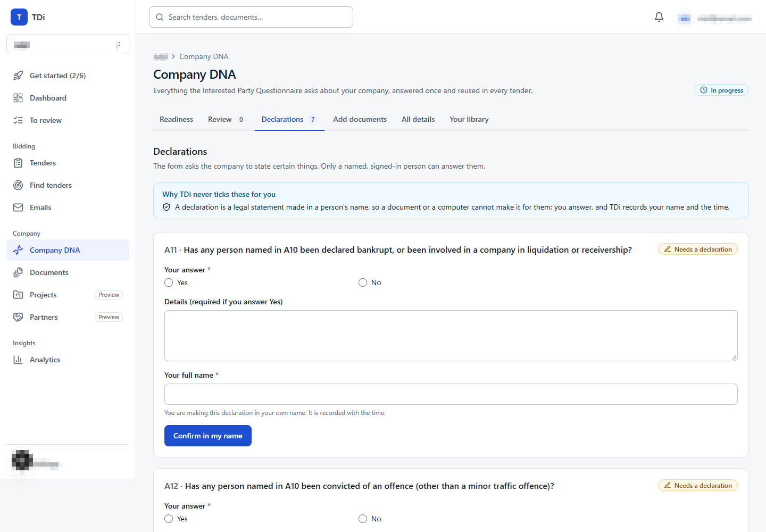Click the Search tenders, documents field

[251, 17]
